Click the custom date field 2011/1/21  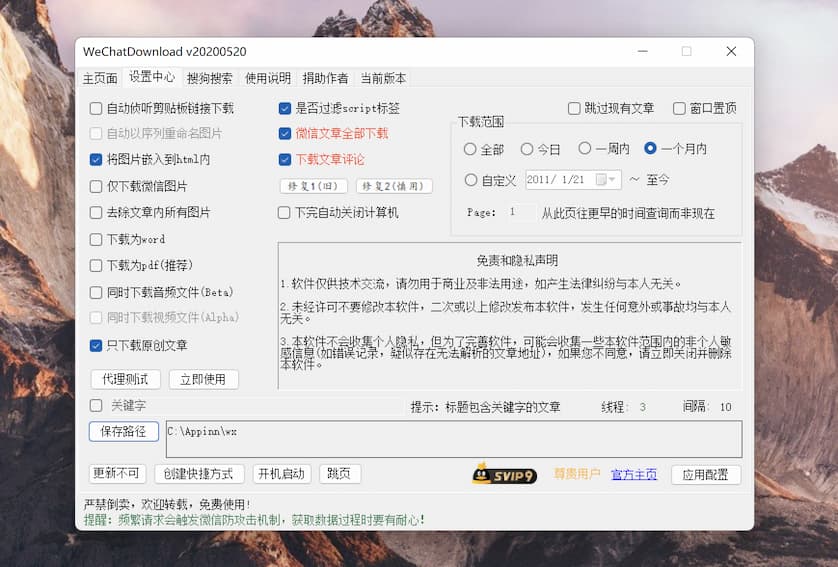pyautogui.click(x=573, y=180)
